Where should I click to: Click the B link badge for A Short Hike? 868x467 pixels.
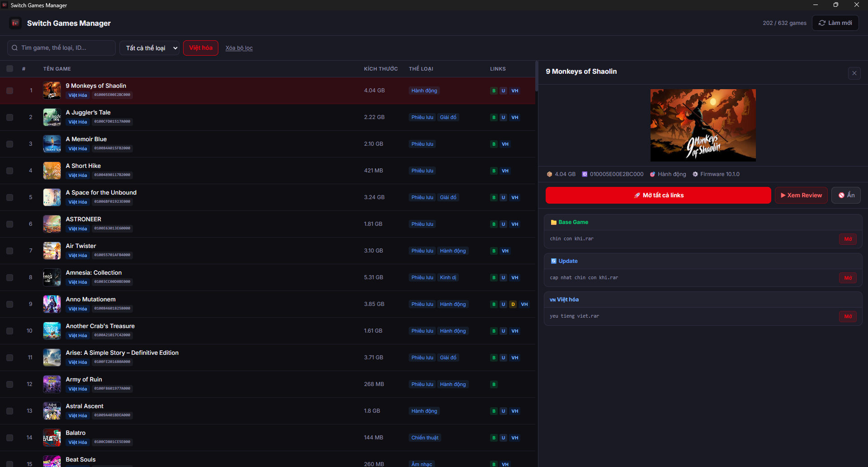click(494, 171)
